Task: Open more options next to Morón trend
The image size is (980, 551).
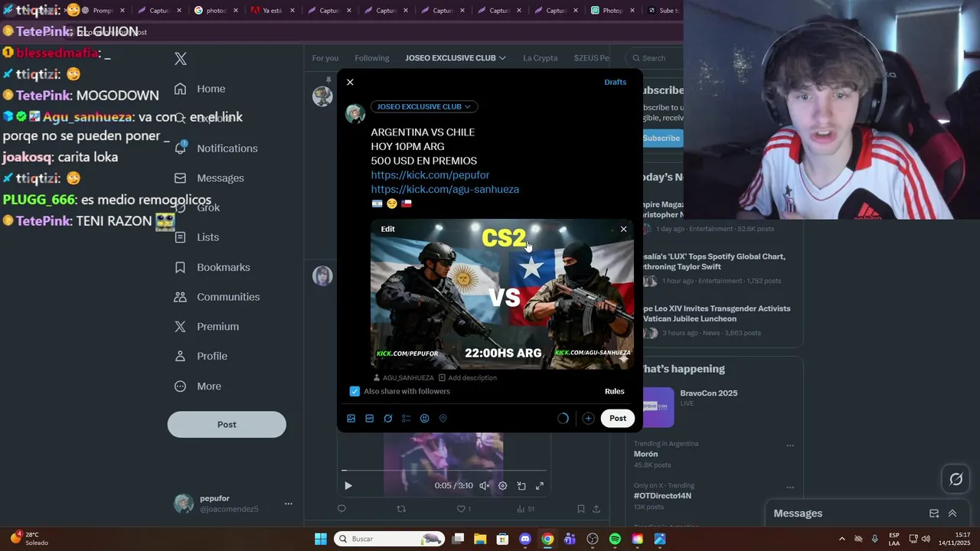Action: [790, 445]
